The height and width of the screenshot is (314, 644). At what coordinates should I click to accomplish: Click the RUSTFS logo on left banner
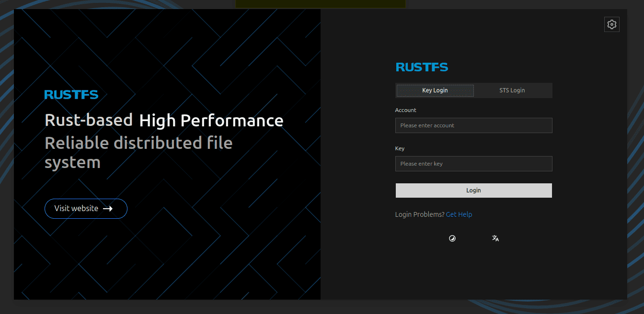tap(71, 94)
